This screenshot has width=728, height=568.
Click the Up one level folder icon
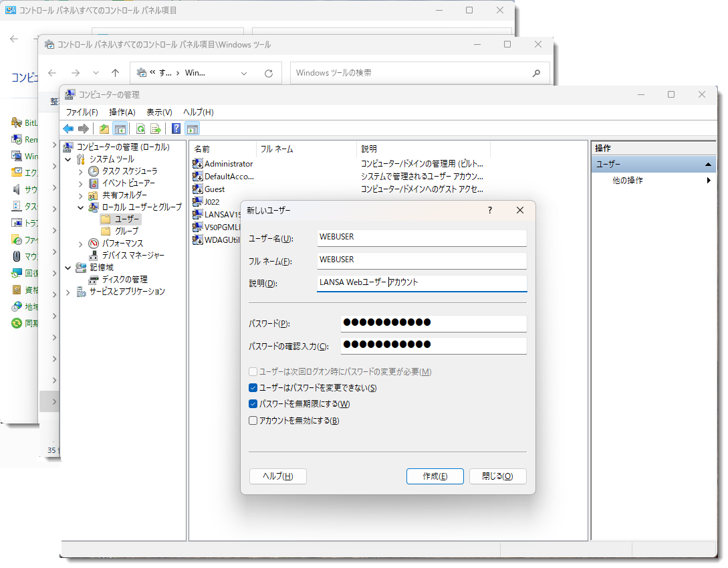tap(104, 128)
